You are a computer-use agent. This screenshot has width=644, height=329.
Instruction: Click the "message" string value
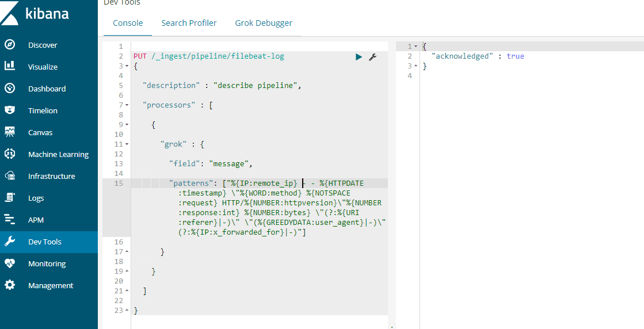click(x=228, y=164)
